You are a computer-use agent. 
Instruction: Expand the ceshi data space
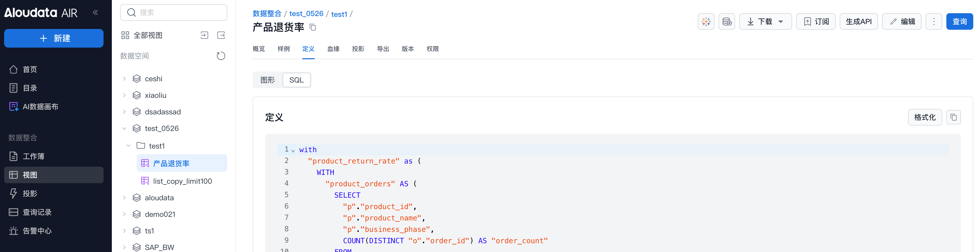[x=125, y=79]
